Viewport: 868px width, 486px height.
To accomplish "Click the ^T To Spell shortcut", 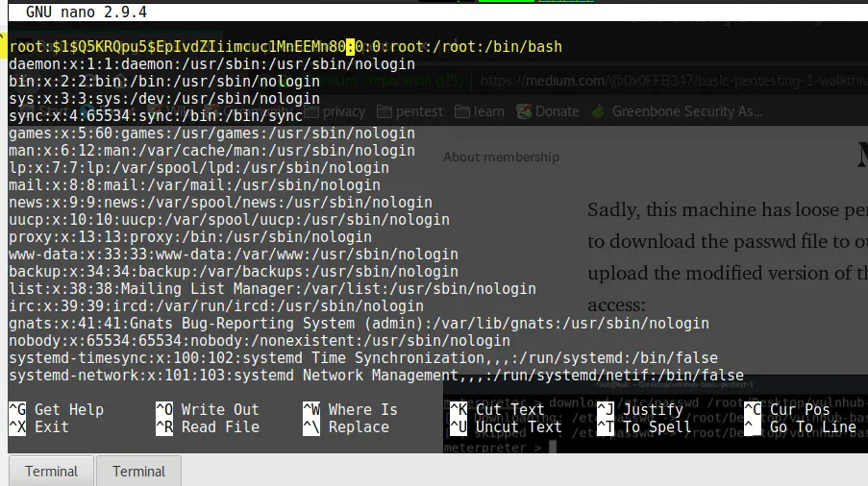I will [x=644, y=426].
